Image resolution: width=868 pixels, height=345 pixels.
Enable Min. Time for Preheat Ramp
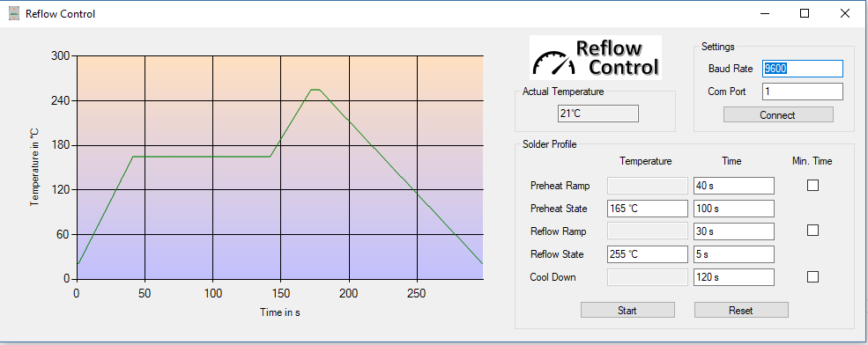tap(812, 185)
